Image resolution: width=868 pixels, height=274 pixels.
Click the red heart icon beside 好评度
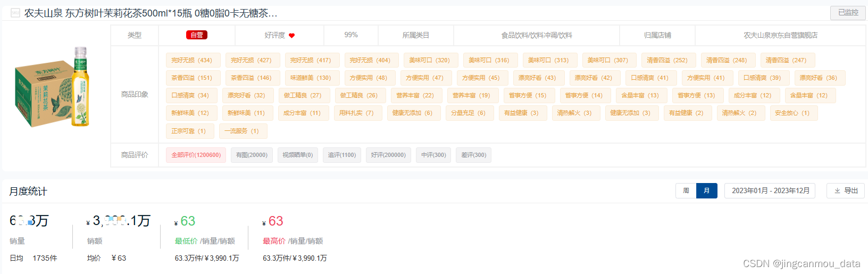click(291, 36)
